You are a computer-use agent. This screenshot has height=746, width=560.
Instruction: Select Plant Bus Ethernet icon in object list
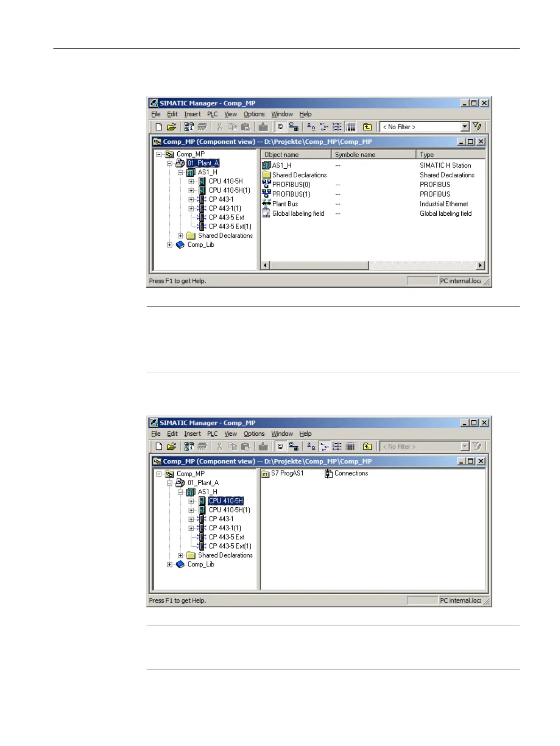[x=267, y=204]
